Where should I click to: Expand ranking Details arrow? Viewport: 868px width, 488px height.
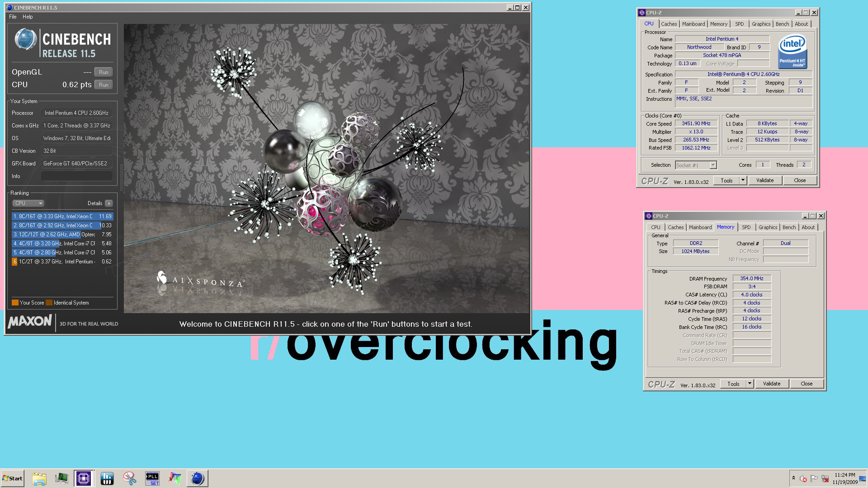[109, 203]
